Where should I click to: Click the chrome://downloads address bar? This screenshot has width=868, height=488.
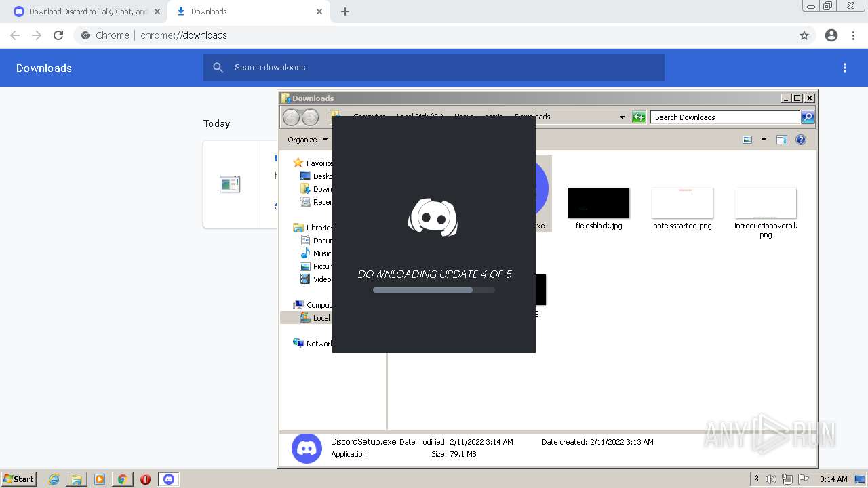coord(434,35)
